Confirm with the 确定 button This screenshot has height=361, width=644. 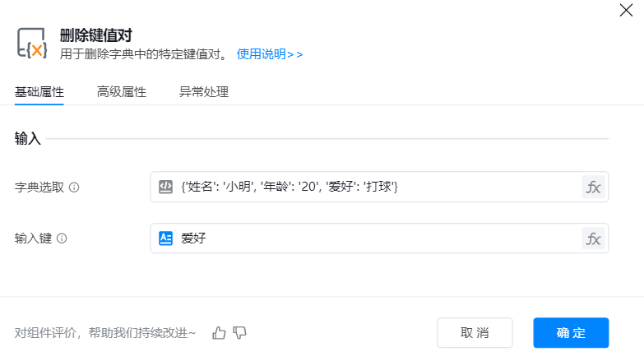pos(571,333)
